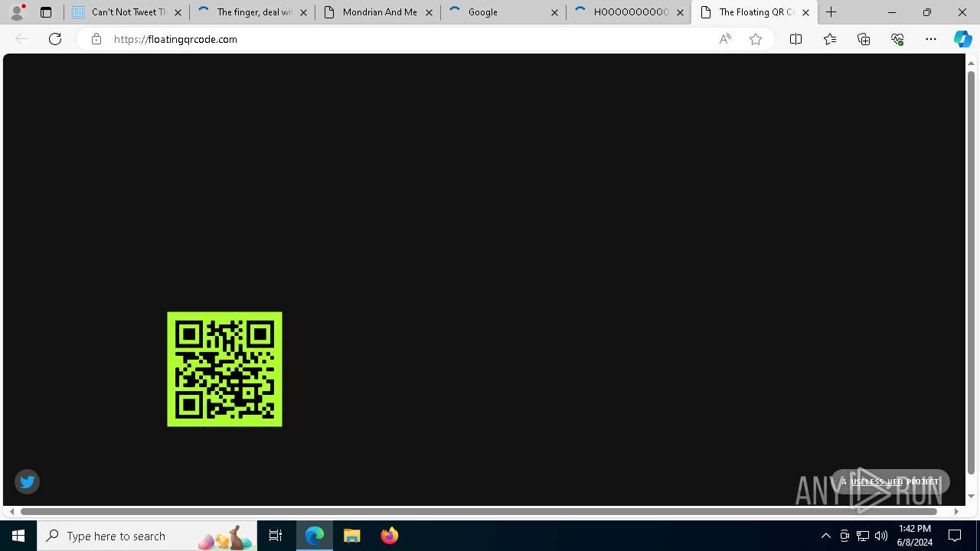This screenshot has height=551, width=980.
Task: Open the browser profile icon
Action: (x=16, y=12)
